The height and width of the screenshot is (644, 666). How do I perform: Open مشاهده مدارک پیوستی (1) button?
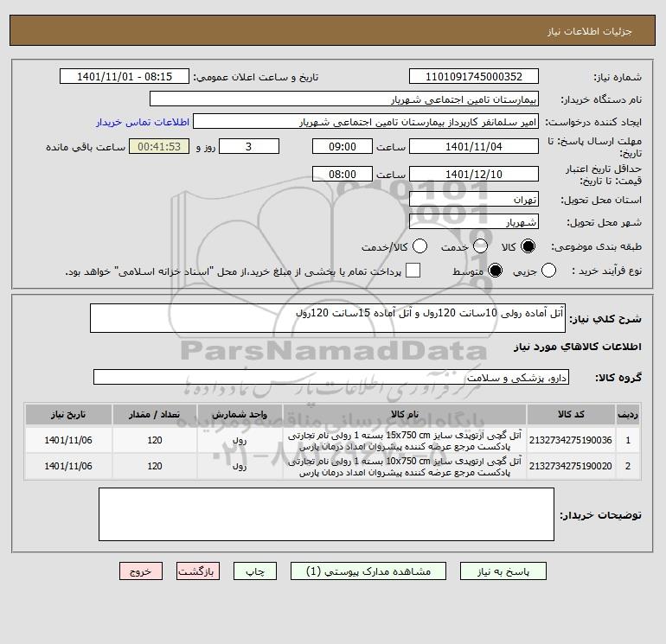click(x=368, y=571)
